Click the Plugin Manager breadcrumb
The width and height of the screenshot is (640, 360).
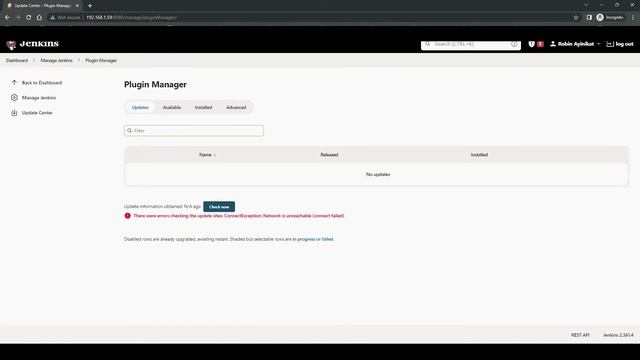coord(101,60)
